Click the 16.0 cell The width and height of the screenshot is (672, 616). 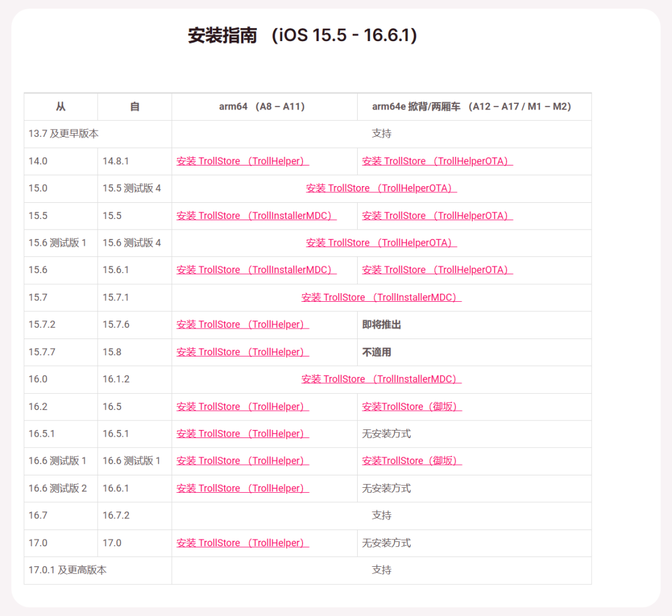coord(61,379)
